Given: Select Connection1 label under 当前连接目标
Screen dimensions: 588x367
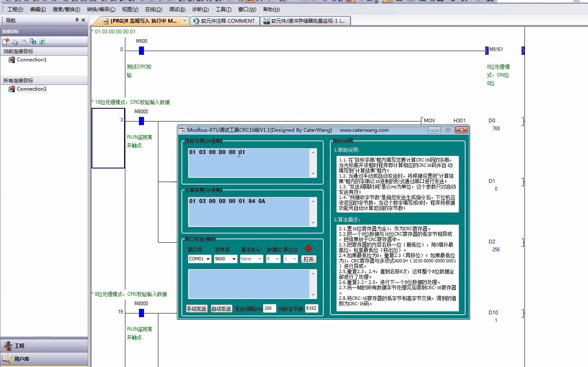Looking at the screenshot, I should click(x=32, y=60).
